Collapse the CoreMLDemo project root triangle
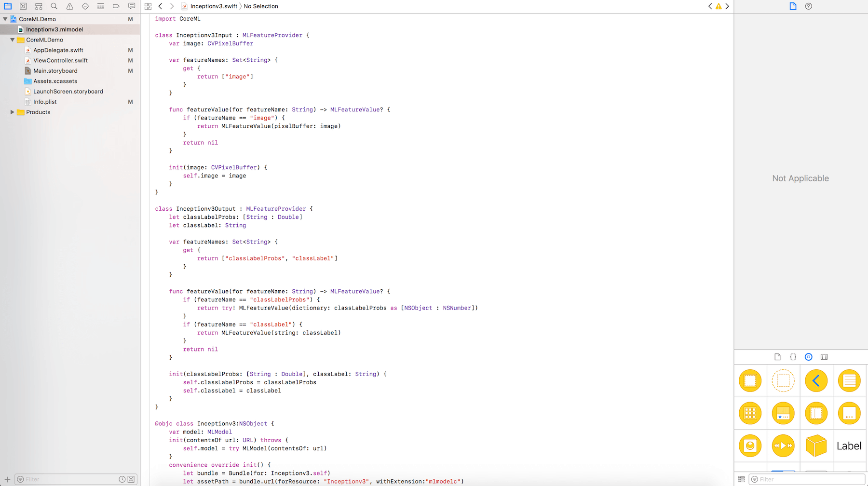The height and width of the screenshot is (486, 868). pos(5,19)
